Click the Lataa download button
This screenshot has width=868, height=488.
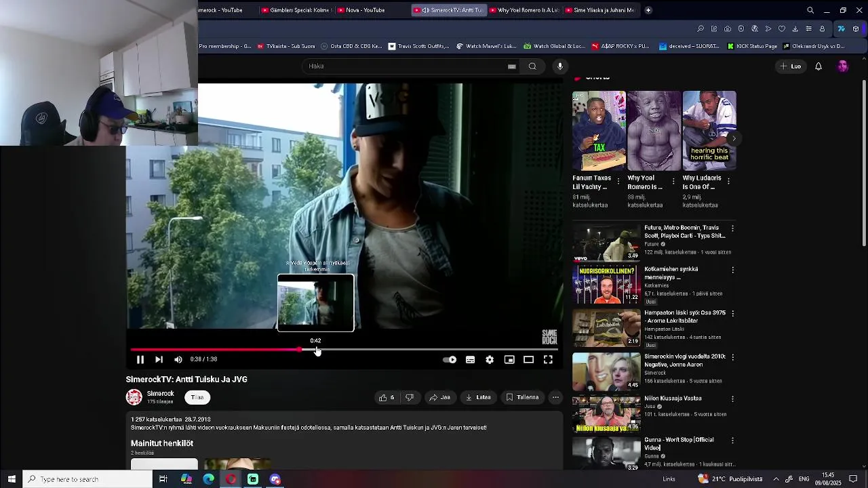(x=478, y=397)
